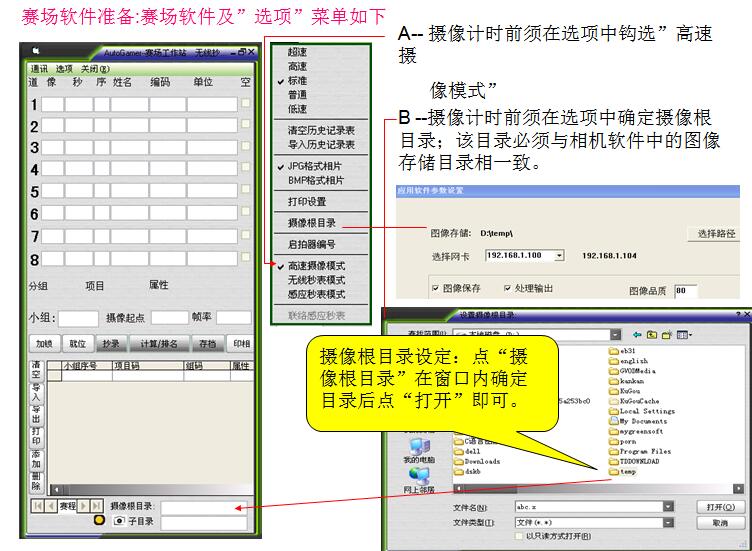Select 高速摄像模式 menu entry
752x551 pixels.
tap(317, 266)
